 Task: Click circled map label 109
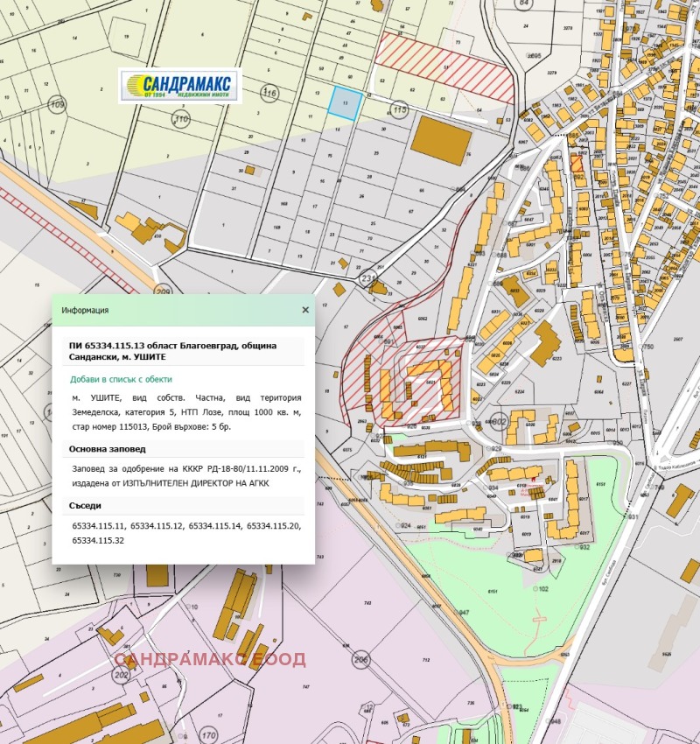(x=57, y=104)
